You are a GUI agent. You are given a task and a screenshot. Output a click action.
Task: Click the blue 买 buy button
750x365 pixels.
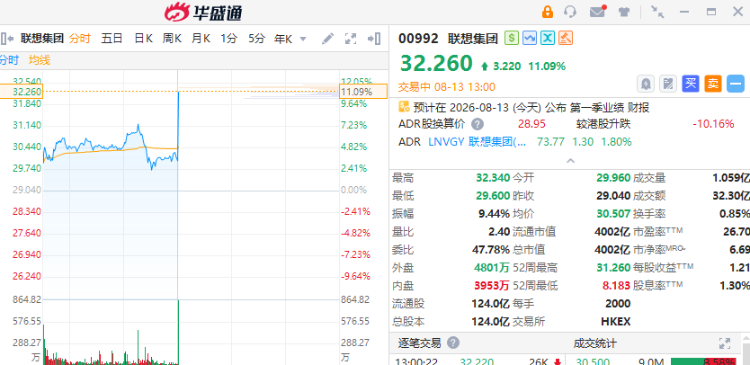(690, 84)
